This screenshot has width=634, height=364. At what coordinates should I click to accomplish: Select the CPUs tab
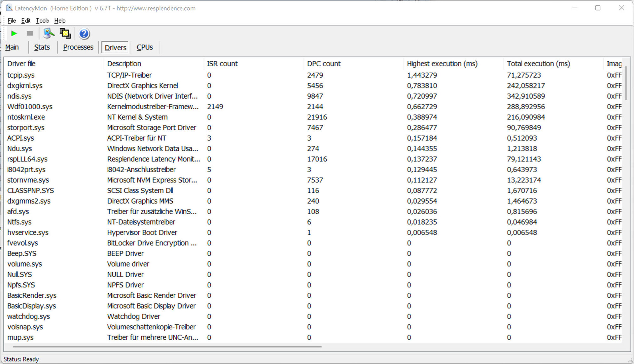[x=145, y=47]
